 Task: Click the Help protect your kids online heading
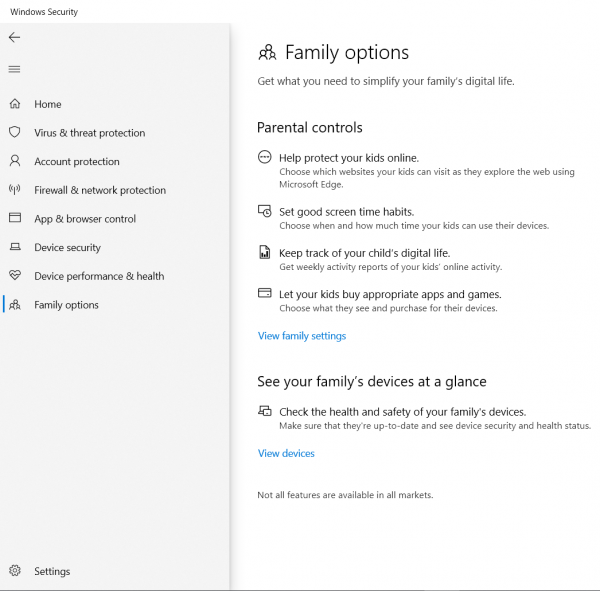[349, 158]
